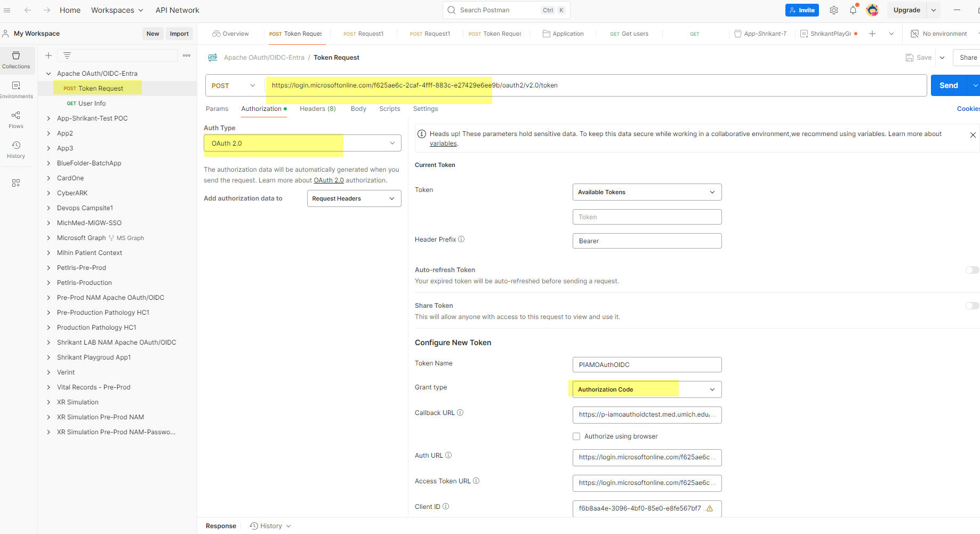
Task: Expand the Microsoft Graph collection
Action: [49, 237]
